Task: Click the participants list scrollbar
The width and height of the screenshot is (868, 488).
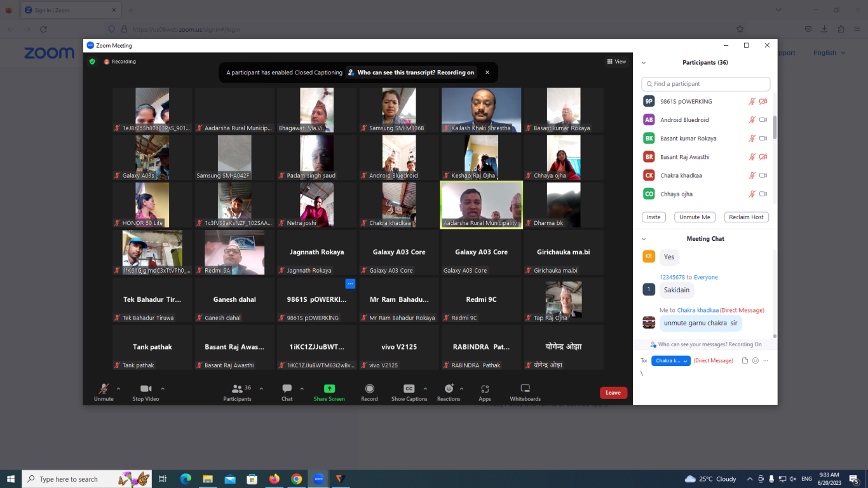Action: point(774,127)
